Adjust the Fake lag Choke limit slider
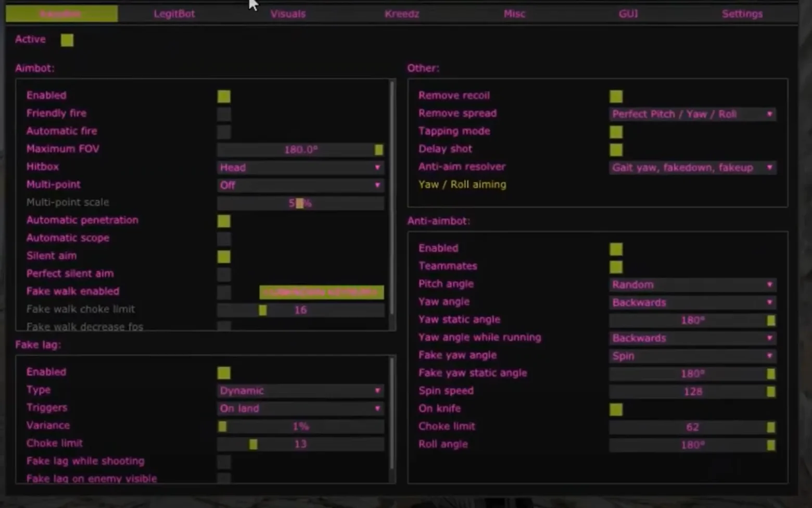Screen dimensions: 812x508 [300, 444]
